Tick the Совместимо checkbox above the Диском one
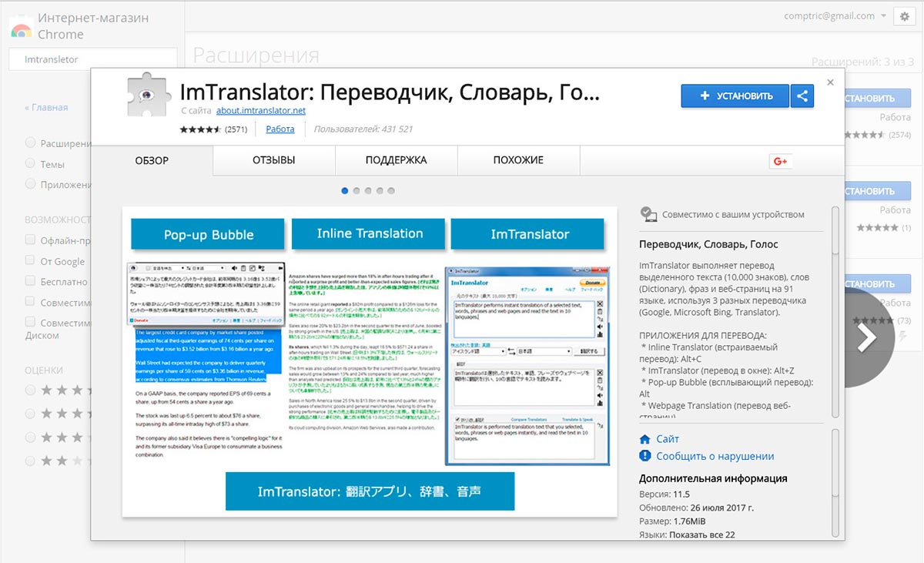924x563 pixels. [x=30, y=302]
